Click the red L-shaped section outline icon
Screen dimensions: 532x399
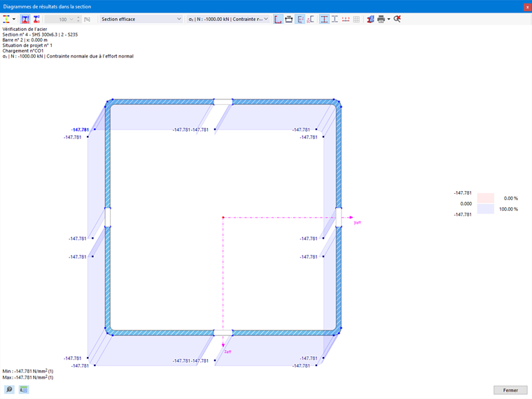click(278, 19)
